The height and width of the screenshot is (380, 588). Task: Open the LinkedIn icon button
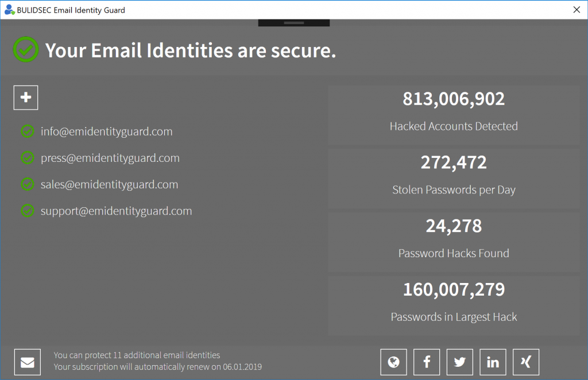[493, 362]
